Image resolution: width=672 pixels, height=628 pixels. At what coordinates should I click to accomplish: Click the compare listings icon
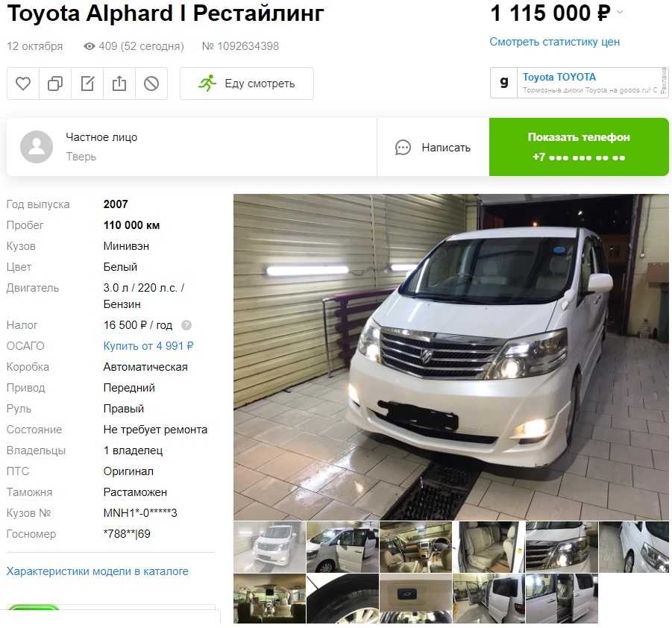click(x=55, y=84)
